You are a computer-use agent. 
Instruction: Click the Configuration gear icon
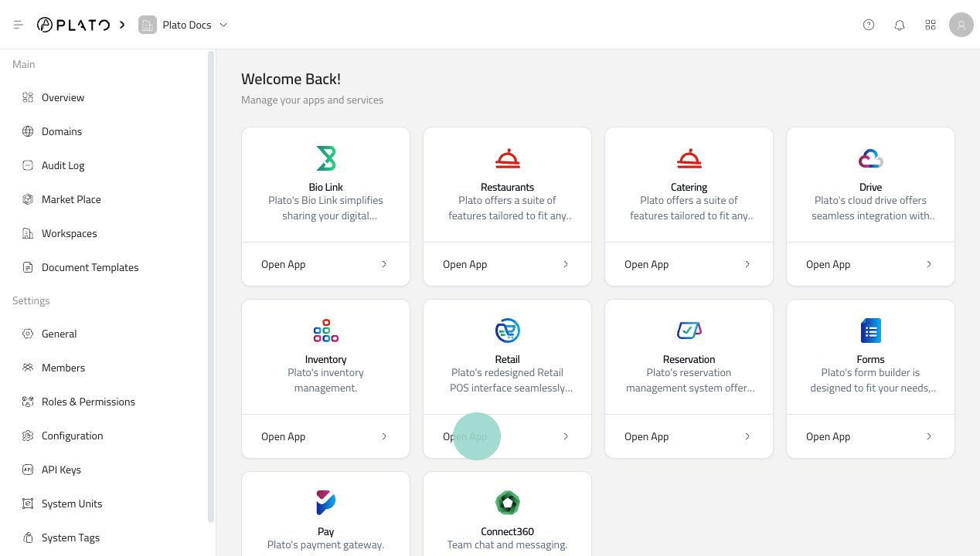pyautogui.click(x=28, y=436)
